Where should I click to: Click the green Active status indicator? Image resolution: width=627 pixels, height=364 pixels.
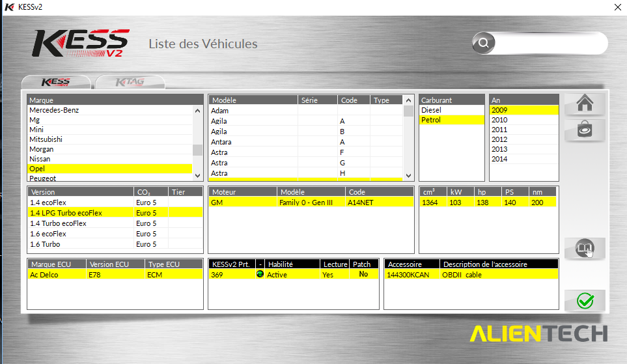pos(260,274)
